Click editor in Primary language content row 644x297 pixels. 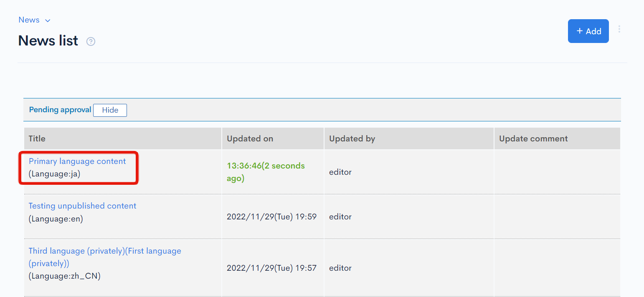tap(340, 172)
